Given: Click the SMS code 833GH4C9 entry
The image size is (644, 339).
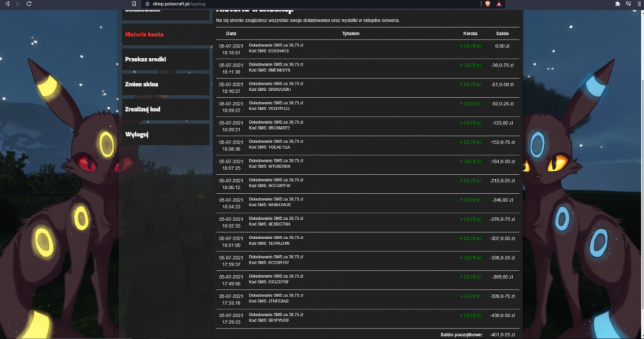Looking at the screenshot, I should tap(269, 51).
